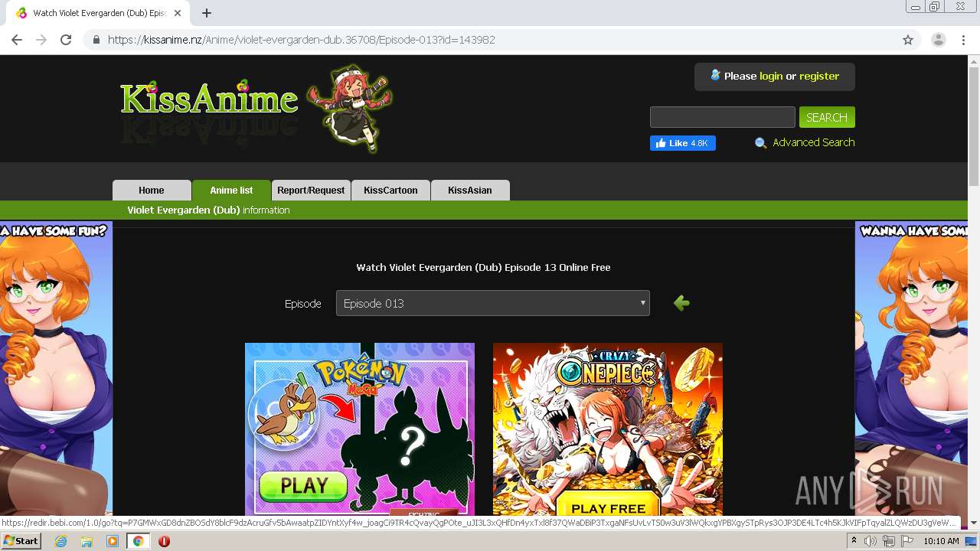The height and width of the screenshot is (551, 980).
Task: Click the address bar URL
Action: pyautogui.click(x=301, y=40)
